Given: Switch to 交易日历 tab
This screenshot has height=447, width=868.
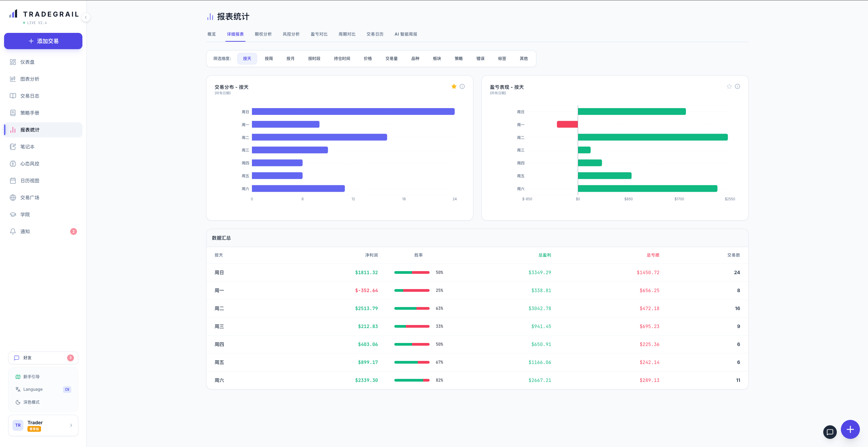Looking at the screenshot, I should 375,34.
